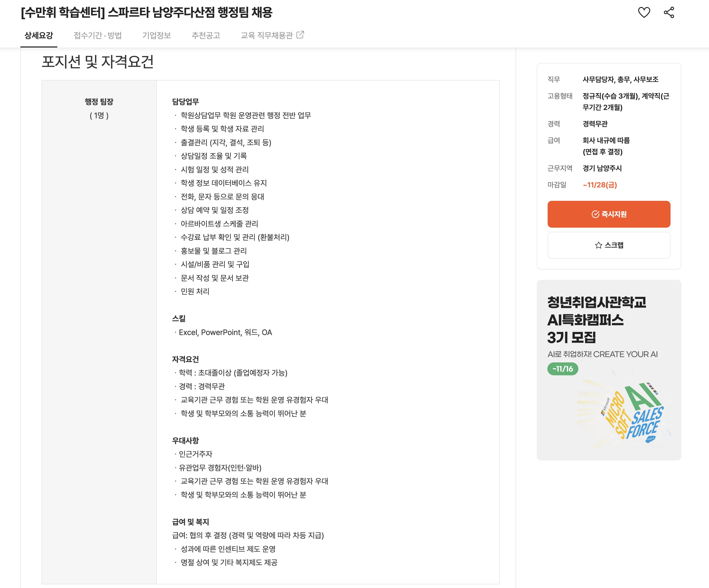The width and height of the screenshot is (709, 588).
Task: Open the share icon at top right
Action: 669,12
